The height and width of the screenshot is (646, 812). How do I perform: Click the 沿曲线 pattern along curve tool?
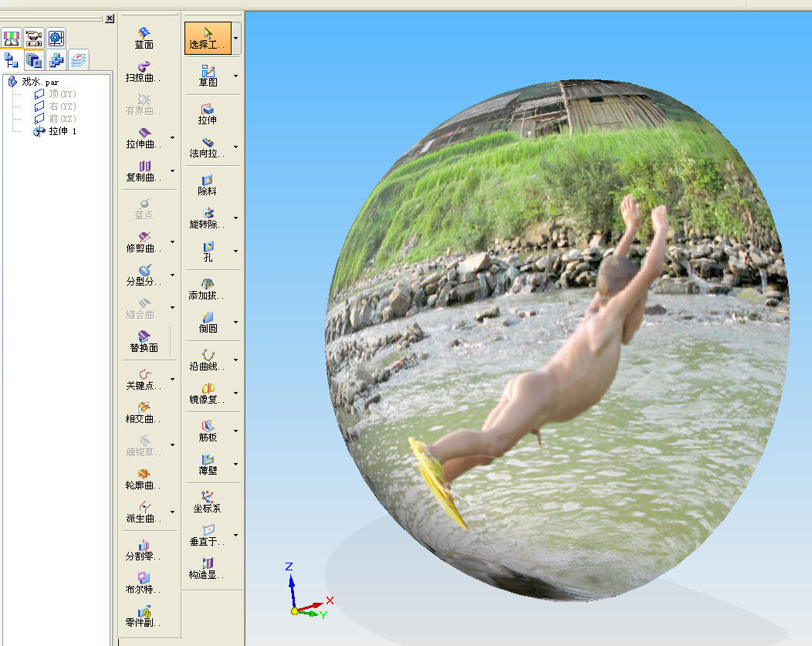click(207, 360)
